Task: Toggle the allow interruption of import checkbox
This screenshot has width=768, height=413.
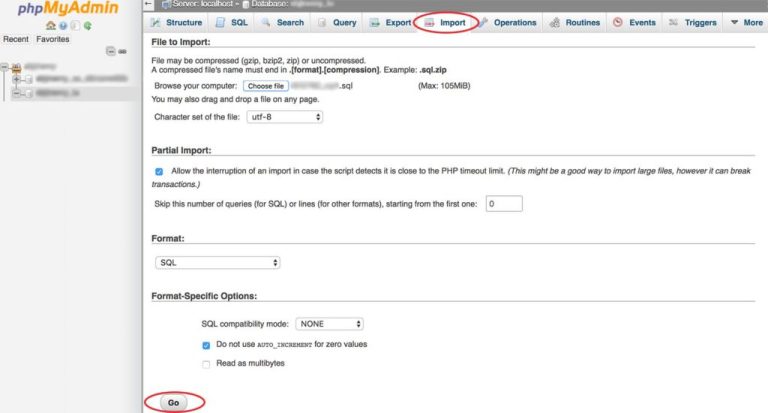Action: (159, 171)
